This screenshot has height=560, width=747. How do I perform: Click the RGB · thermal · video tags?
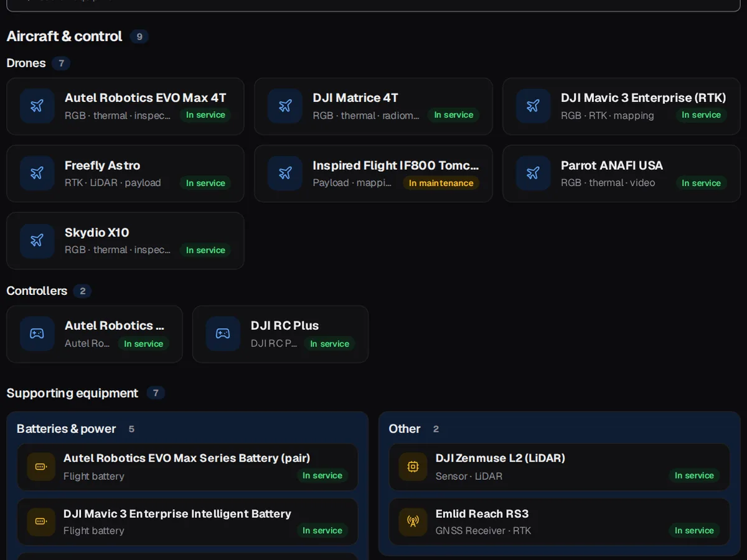pos(608,182)
